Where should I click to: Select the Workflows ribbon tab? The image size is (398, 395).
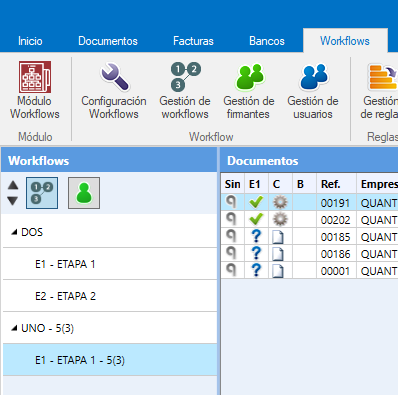(345, 41)
